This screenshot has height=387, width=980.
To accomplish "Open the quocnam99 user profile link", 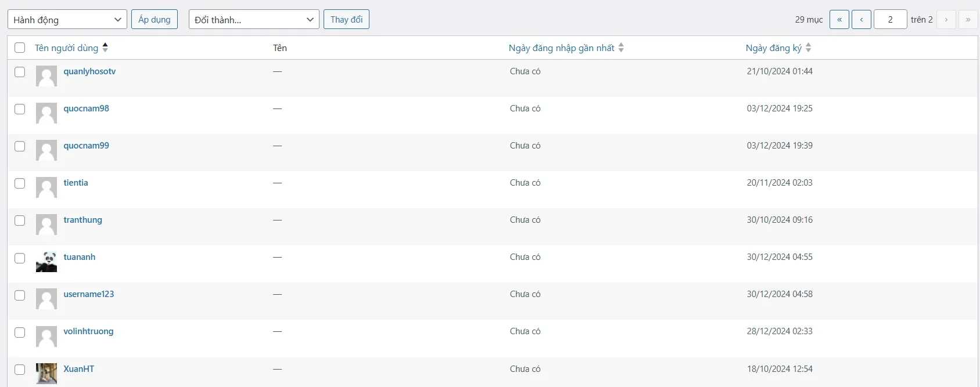I will (87, 146).
